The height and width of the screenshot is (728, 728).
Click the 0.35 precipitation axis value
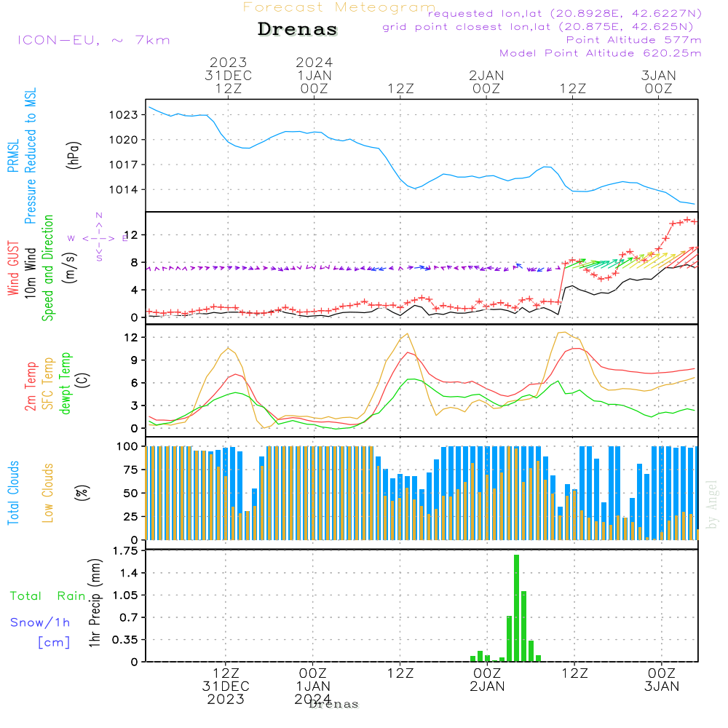pyautogui.click(x=125, y=640)
